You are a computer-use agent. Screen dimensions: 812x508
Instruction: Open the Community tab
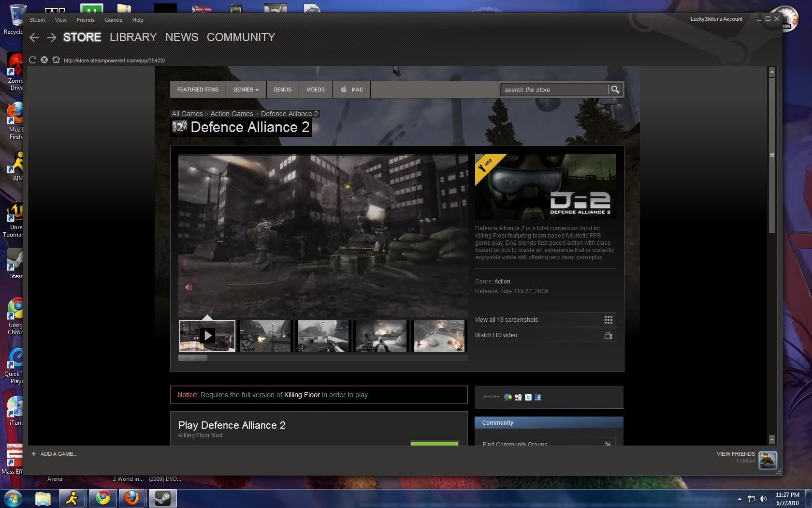(241, 37)
